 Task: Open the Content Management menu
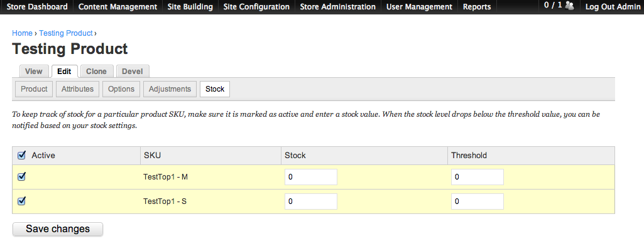click(117, 7)
